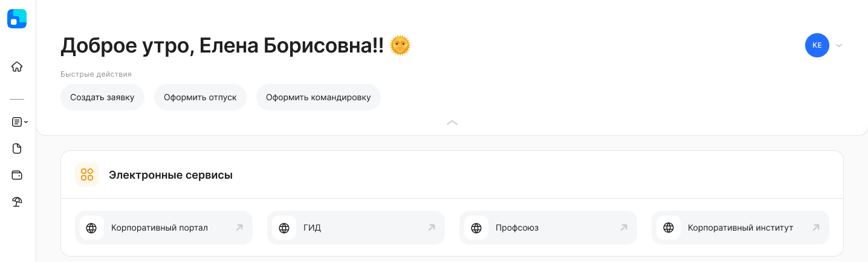
Task: Click the Оформить командировку button
Action: [x=319, y=97]
